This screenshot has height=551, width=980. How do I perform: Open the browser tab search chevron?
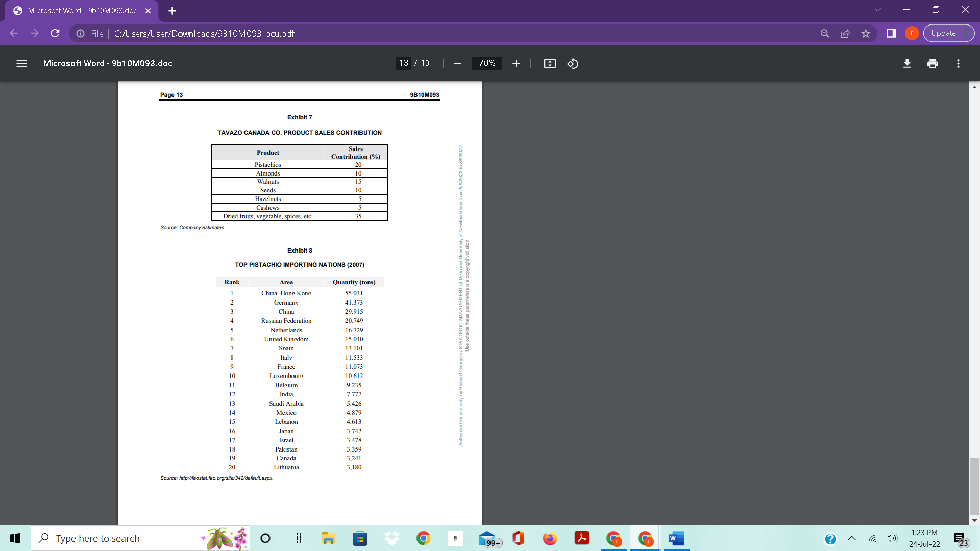(x=877, y=10)
